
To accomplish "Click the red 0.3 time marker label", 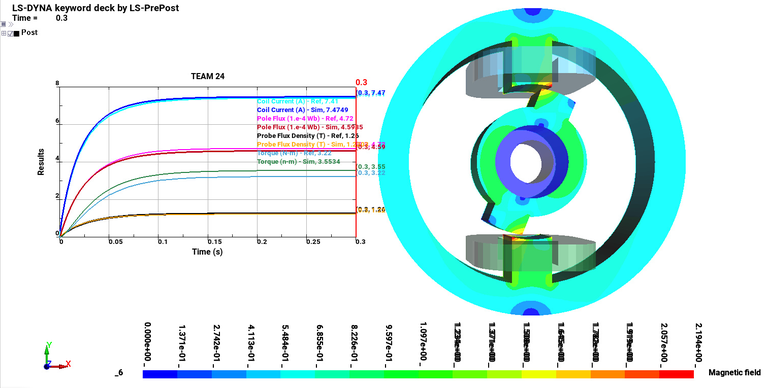I will pos(361,82).
